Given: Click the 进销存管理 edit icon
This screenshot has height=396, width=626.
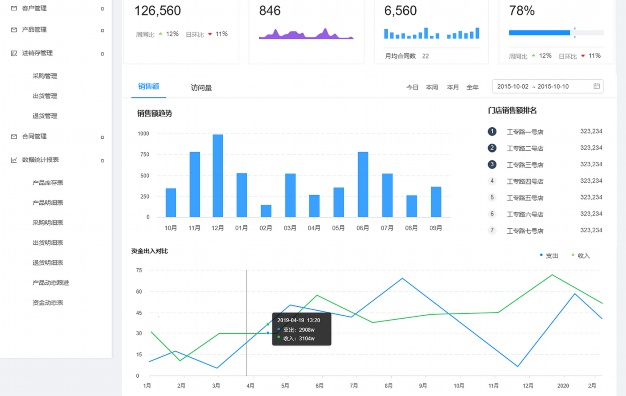Looking at the screenshot, I should point(14,53).
